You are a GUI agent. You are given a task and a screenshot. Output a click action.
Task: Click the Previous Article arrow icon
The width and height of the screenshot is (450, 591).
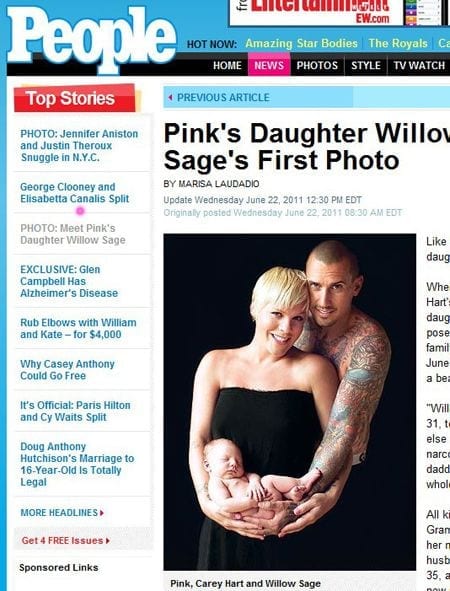[170, 98]
